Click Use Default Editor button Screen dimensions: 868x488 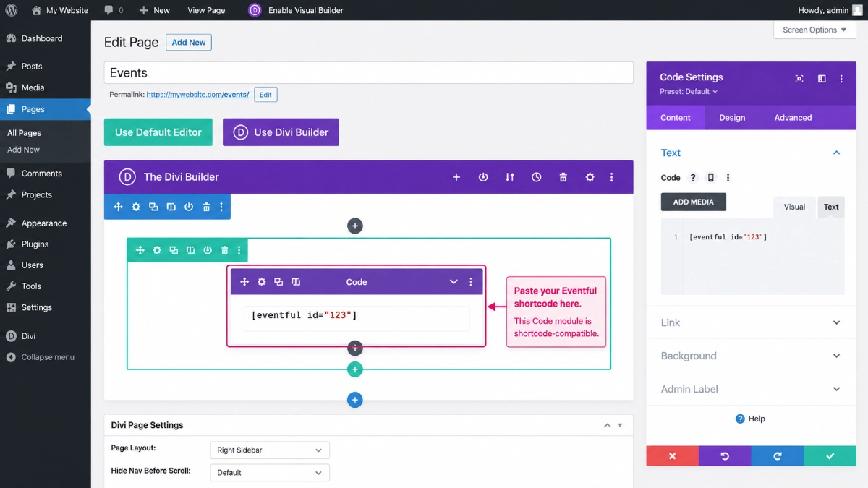[158, 132]
